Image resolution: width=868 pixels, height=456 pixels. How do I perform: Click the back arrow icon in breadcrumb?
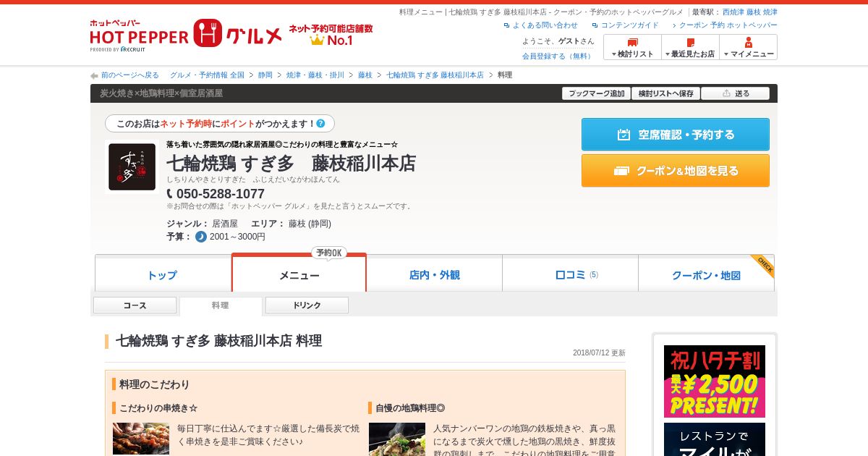(x=94, y=75)
